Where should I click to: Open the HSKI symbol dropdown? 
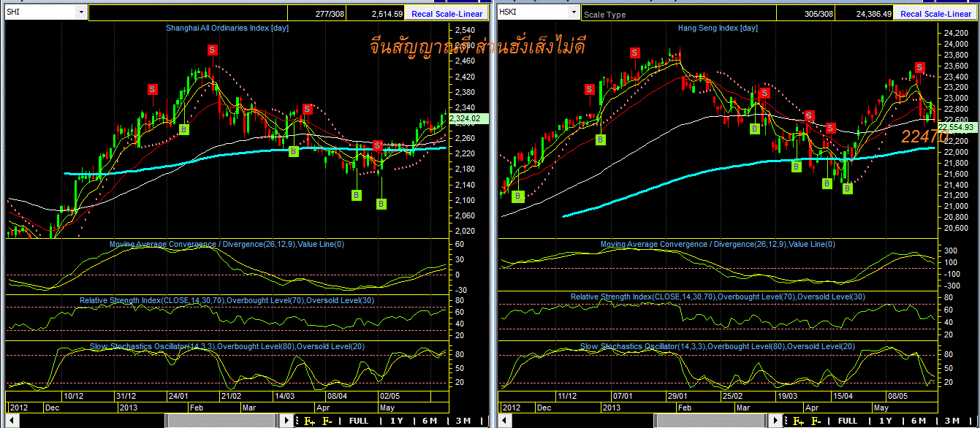[x=572, y=13]
